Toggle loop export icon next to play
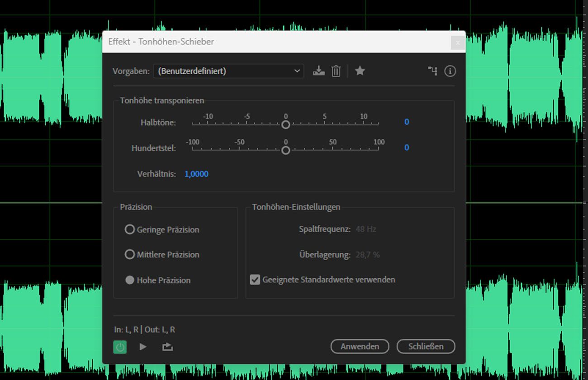The height and width of the screenshot is (380, 588). [167, 347]
